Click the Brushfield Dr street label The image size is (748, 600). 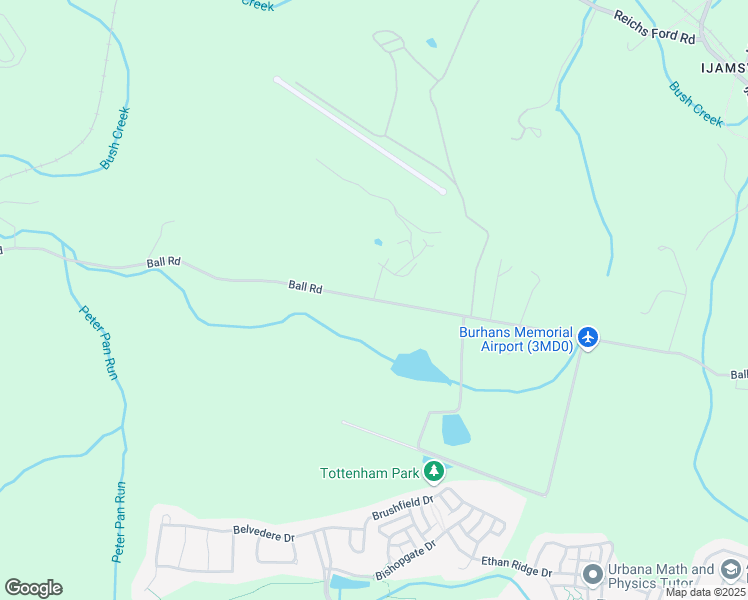[x=403, y=508]
